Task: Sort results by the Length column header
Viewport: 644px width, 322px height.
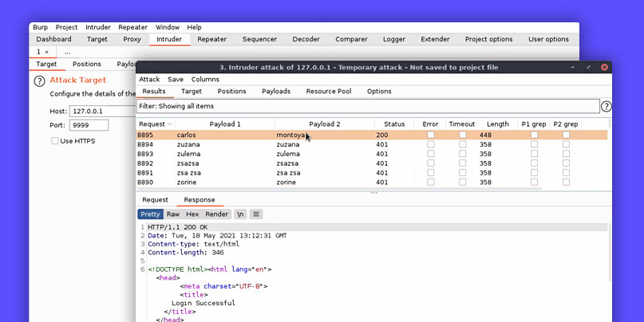Action: click(497, 124)
